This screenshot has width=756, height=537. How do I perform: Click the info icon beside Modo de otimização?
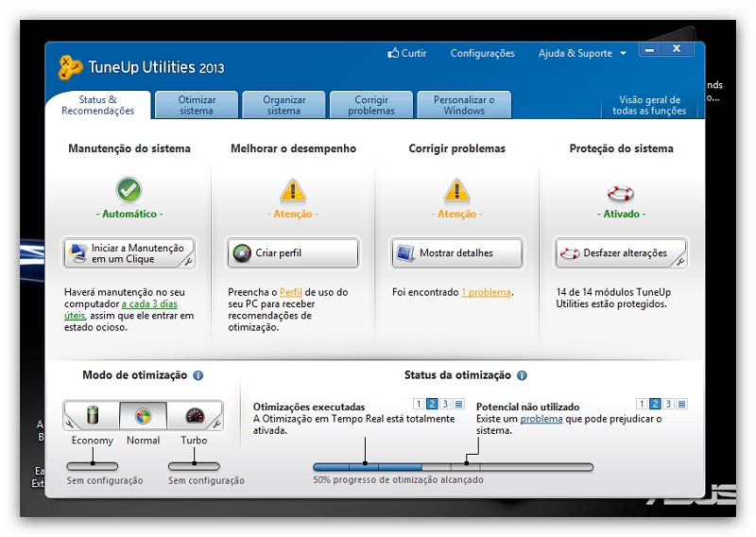[198, 375]
